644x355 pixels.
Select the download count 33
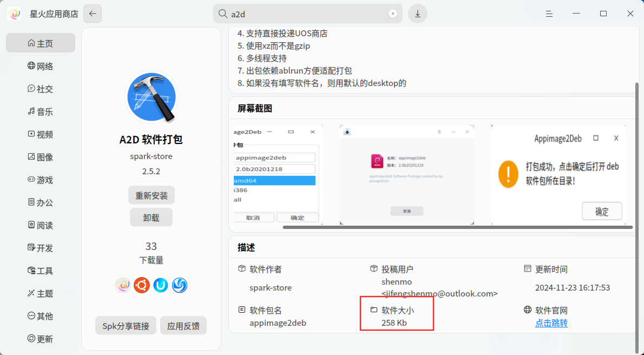click(x=151, y=246)
